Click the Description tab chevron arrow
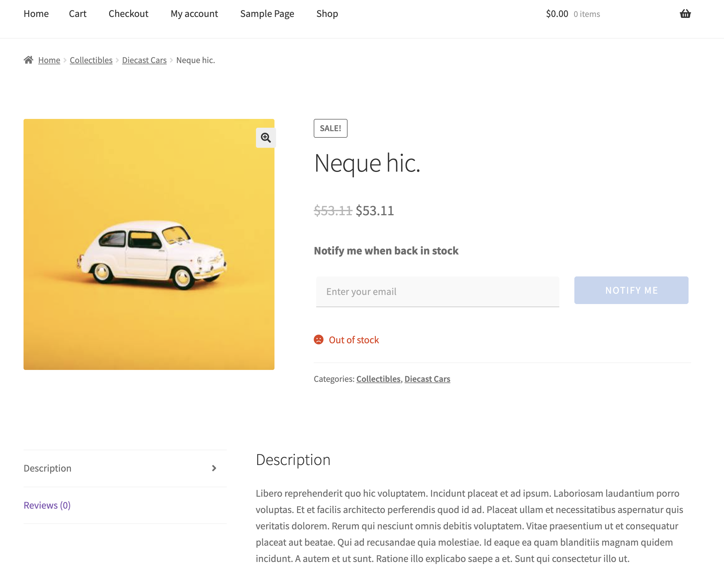The height and width of the screenshot is (588, 724). [x=214, y=468]
